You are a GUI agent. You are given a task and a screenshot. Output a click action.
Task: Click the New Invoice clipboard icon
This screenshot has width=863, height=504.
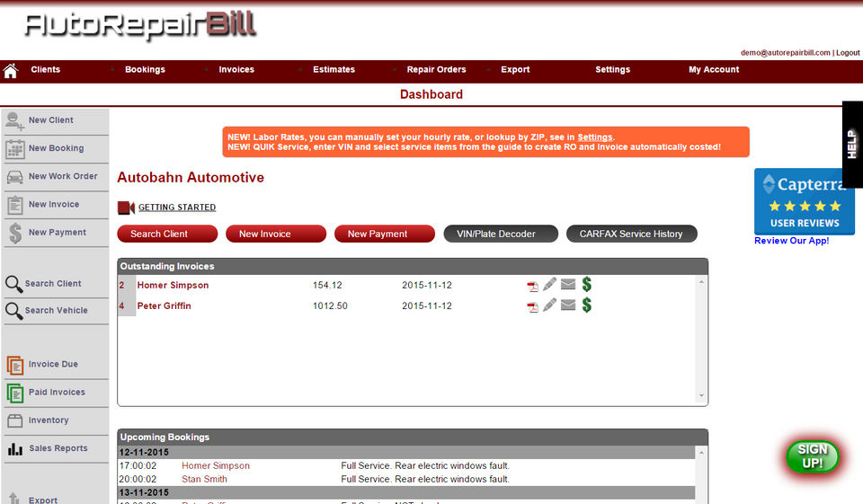pyautogui.click(x=15, y=205)
